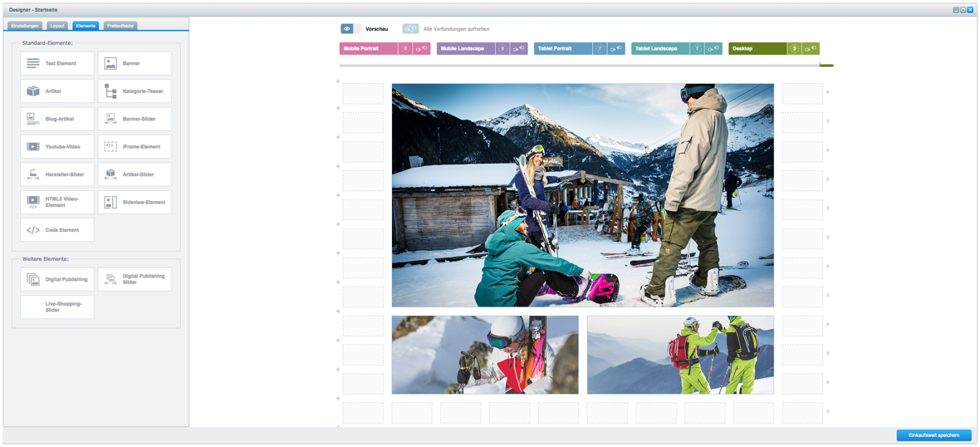
Task: Choose the Banner-Slider element icon
Action: (110, 118)
